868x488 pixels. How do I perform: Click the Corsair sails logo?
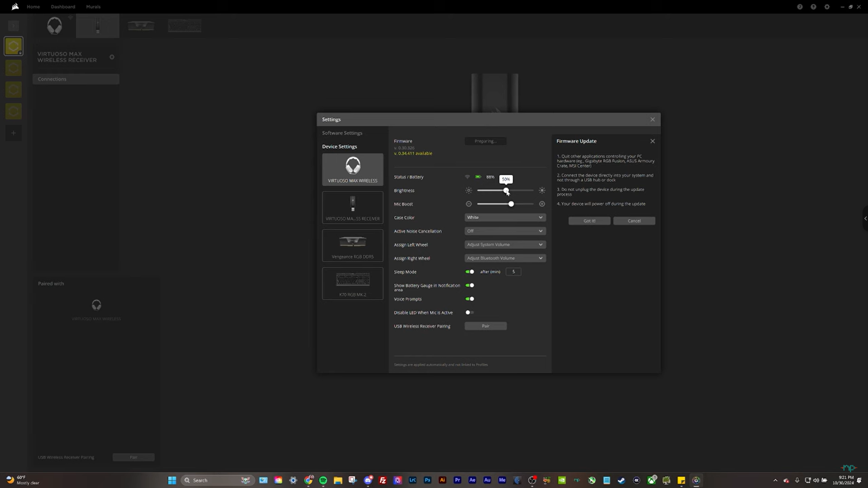(x=15, y=6)
